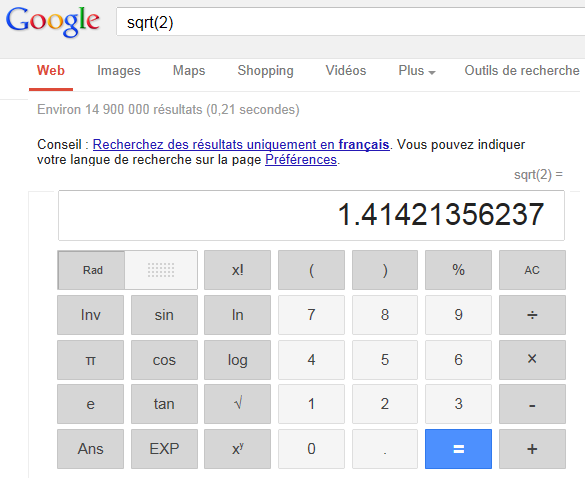Clear the calculator with AC
The width and height of the screenshot is (585, 478).
[532, 270]
